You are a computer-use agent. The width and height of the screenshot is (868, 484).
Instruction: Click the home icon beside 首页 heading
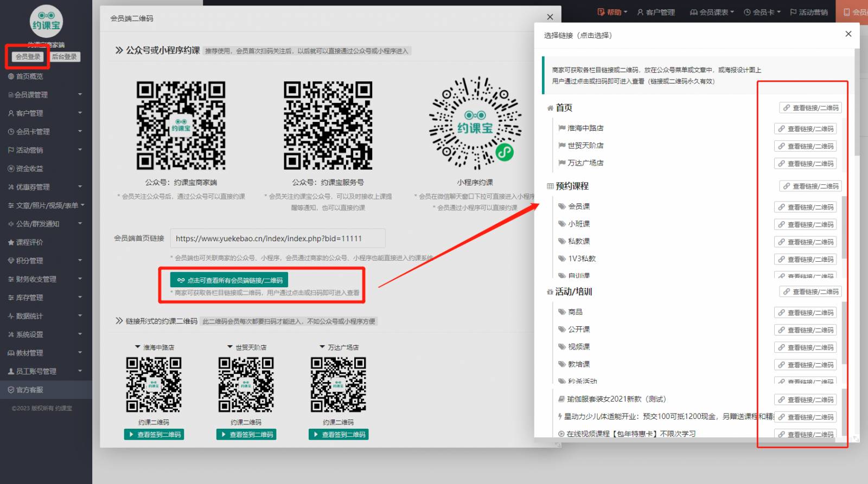point(550,108)
